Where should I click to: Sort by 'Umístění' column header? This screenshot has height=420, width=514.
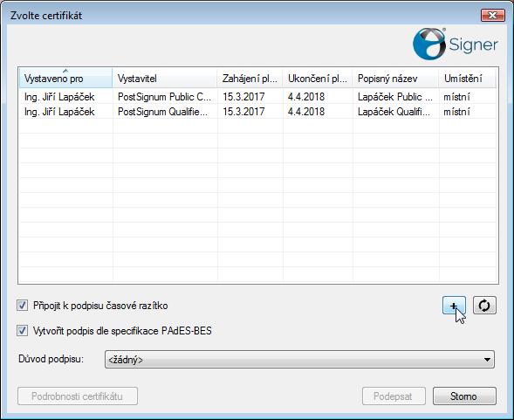pos(468,79)
